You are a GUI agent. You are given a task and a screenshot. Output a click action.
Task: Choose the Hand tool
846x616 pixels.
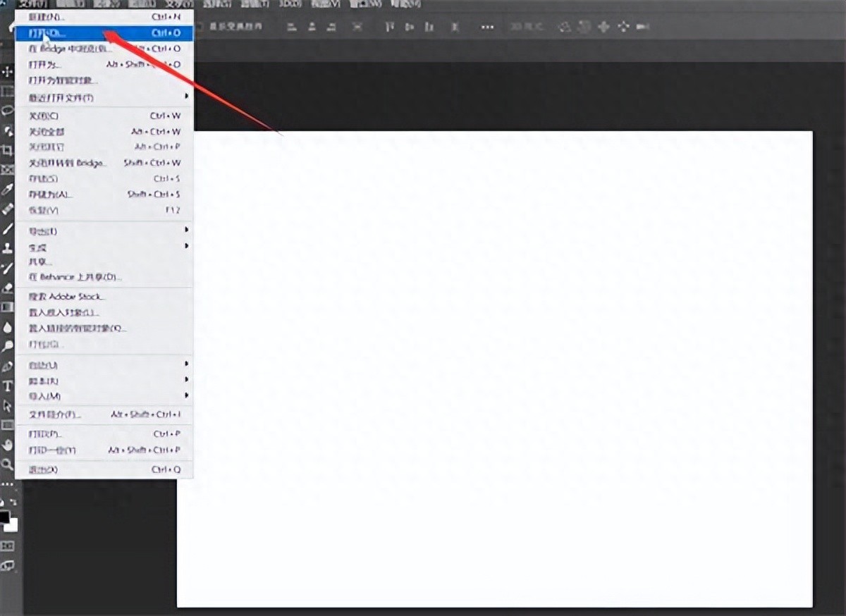(8, 445)
